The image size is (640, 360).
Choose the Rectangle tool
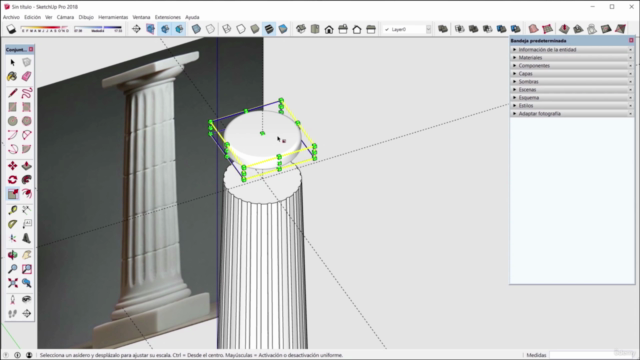tap(13, 107)
